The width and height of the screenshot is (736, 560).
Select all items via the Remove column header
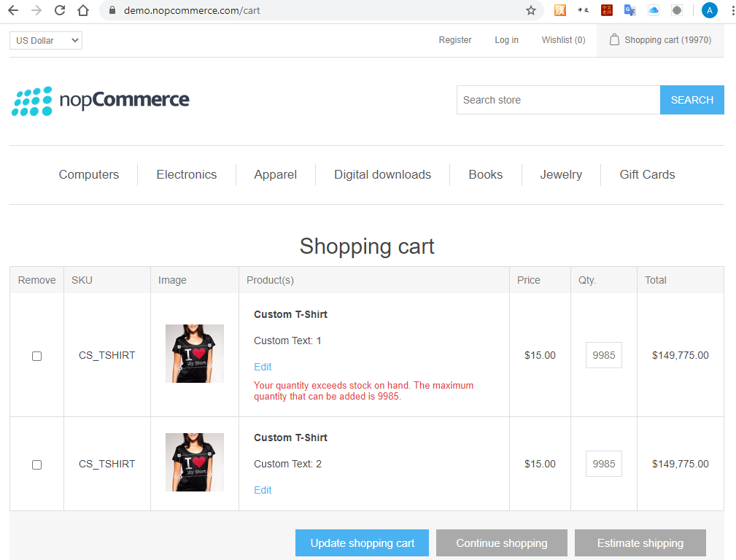tap(36, 279)
